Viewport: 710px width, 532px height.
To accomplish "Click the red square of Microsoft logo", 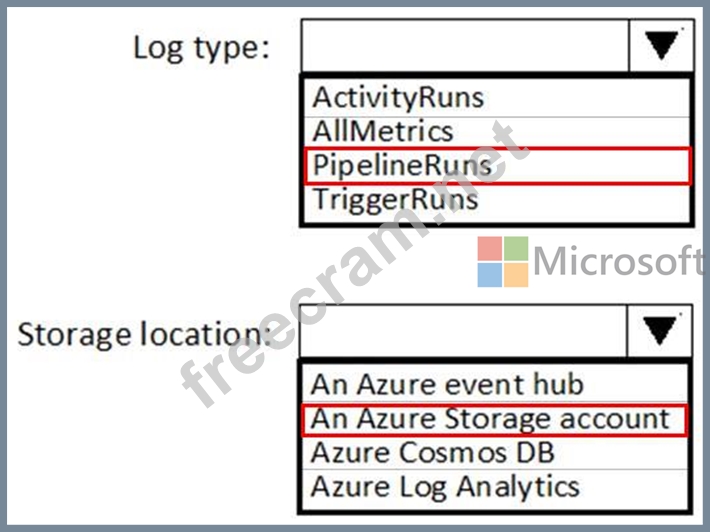I will 489,249.
